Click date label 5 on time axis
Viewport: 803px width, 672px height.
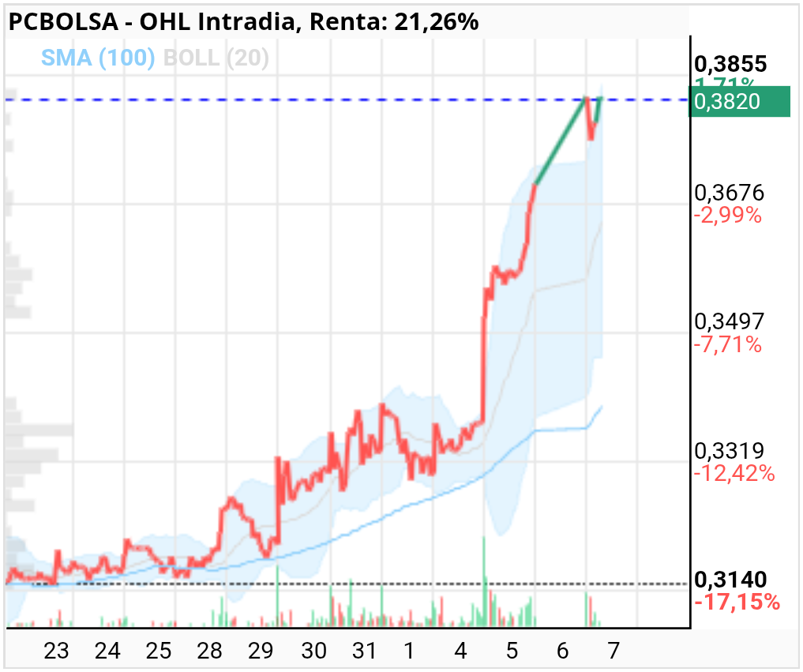(x=512, y=651)
